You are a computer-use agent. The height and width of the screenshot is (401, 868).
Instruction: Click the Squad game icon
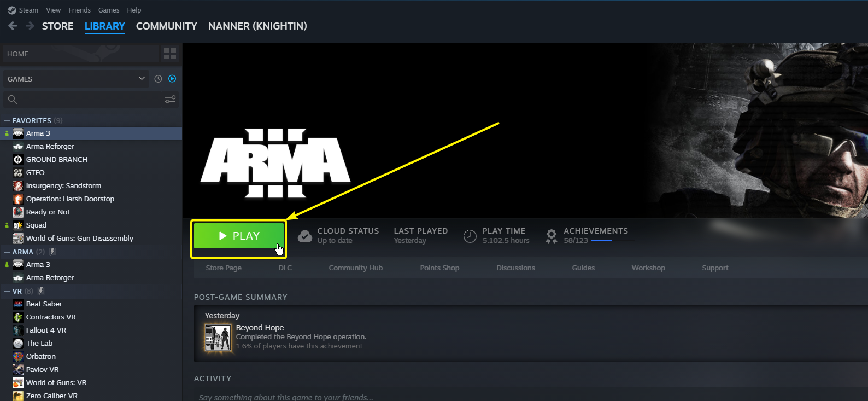click(18, 225)
